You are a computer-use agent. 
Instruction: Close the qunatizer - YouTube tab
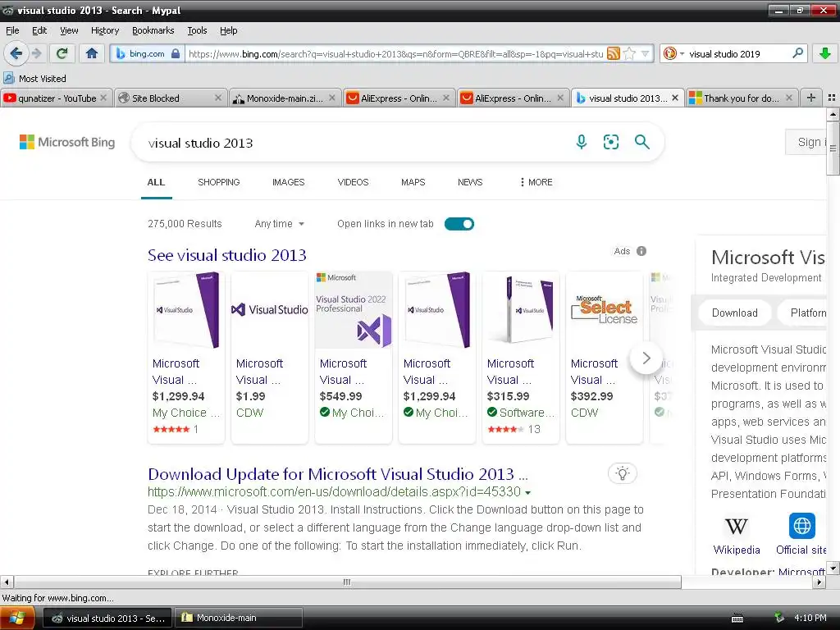coord(103,98)
